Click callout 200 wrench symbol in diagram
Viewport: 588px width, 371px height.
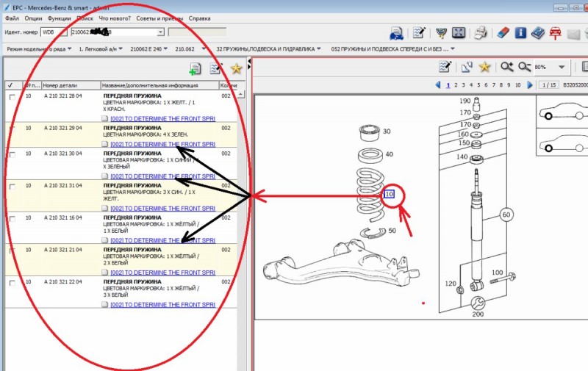pyautogui.click(x=478, y=303)
